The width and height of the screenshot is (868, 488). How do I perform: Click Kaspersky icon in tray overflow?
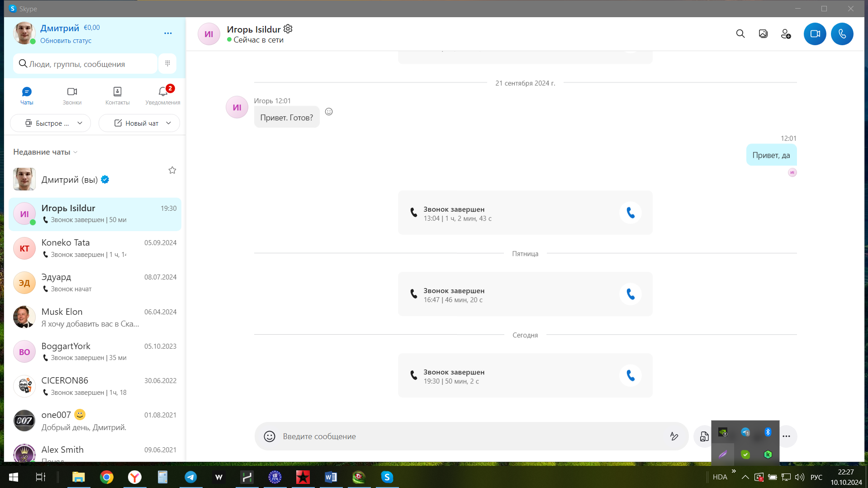click(768, 455)
